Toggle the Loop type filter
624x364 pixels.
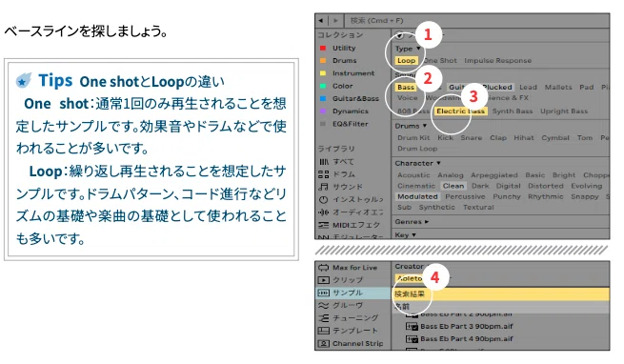(x=407, y=61)
